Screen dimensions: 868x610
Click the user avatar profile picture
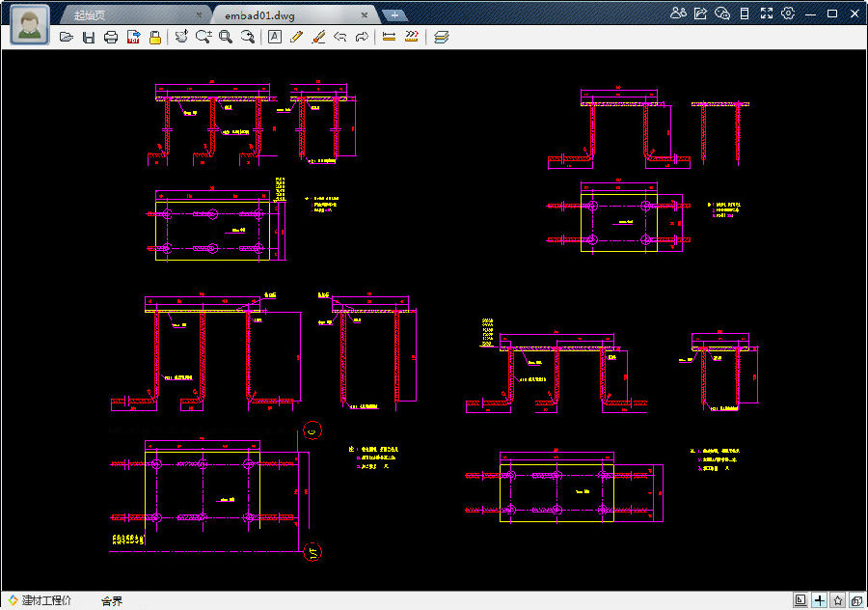click(x=30, y=25)
